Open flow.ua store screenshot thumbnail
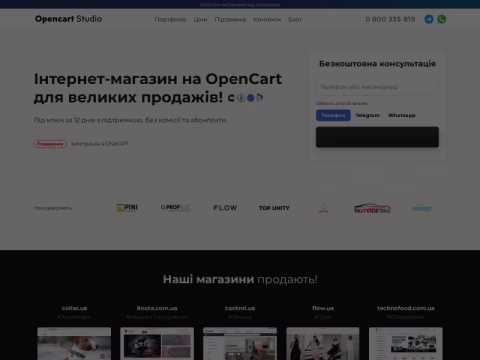This screenshot has height=360, width=480. click(x=323, y=343)
